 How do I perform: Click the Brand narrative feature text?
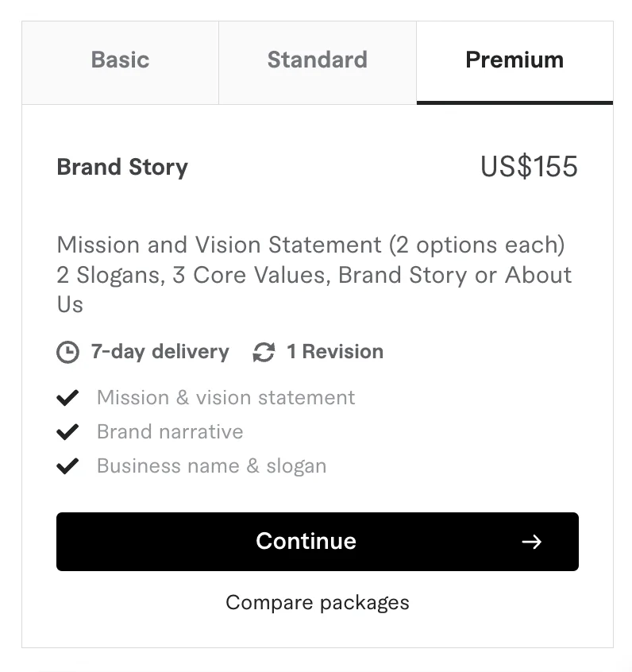point(169,431)
